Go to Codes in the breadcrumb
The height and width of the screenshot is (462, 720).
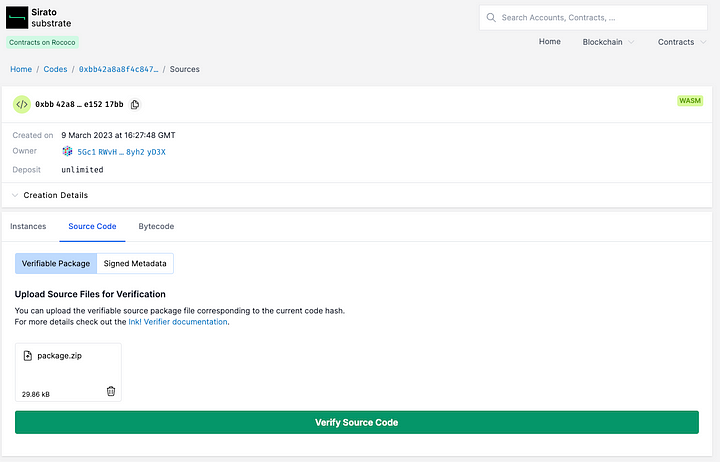[x=55, y=69]
